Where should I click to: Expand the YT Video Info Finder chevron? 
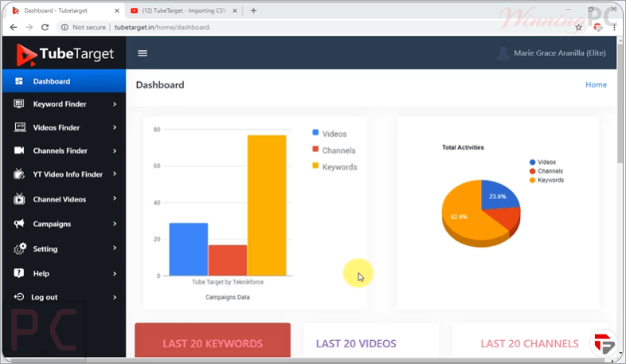[x=115, y=174]
